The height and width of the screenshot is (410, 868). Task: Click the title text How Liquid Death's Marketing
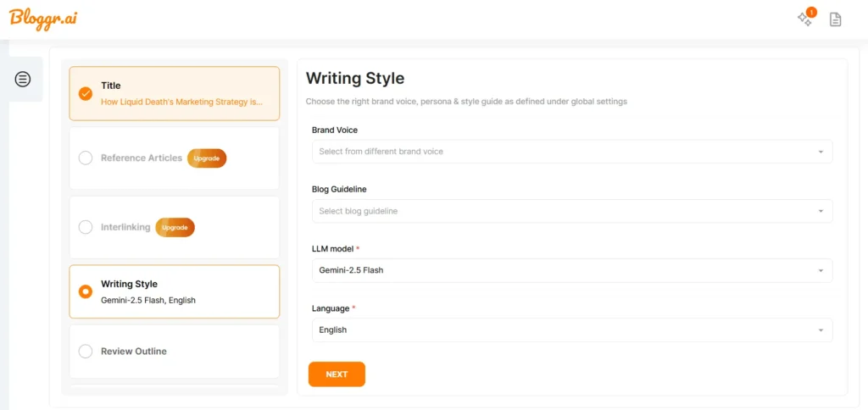[181, 102]
